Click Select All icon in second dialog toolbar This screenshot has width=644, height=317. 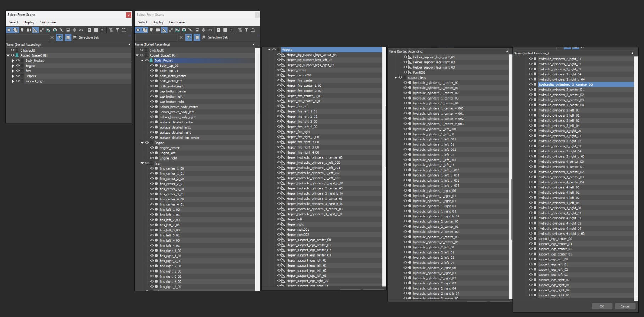[x=219, y=30]
